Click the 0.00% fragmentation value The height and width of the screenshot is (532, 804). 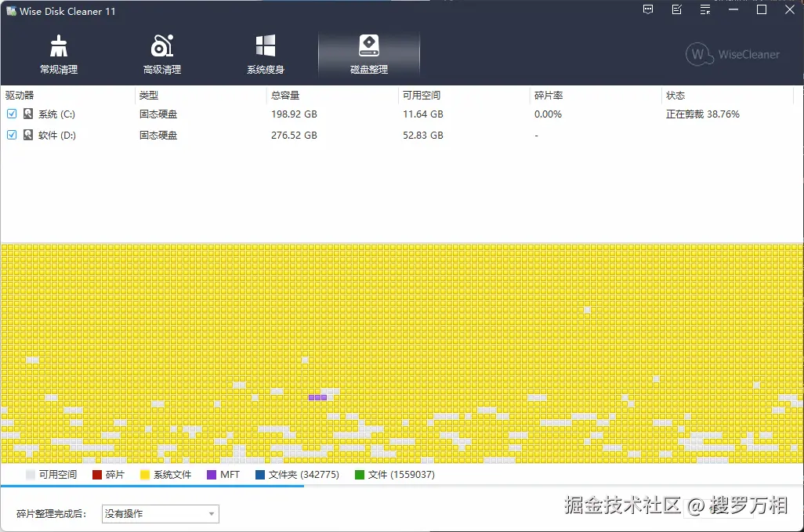(x=548, y=114)
